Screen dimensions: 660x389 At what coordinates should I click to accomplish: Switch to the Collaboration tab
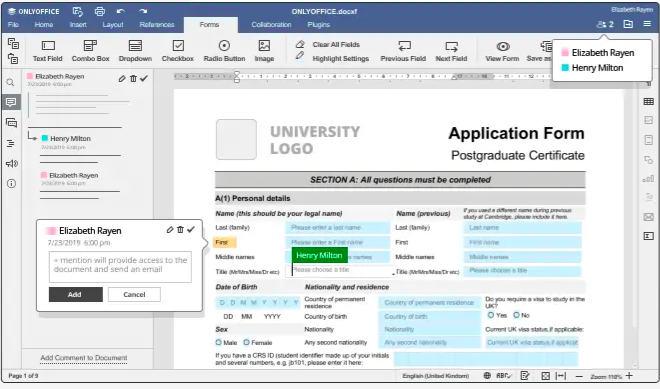coord(271,24)
